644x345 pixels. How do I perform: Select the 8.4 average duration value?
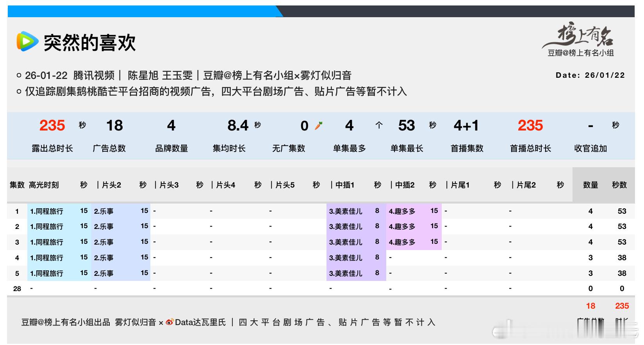pos(238,125)
